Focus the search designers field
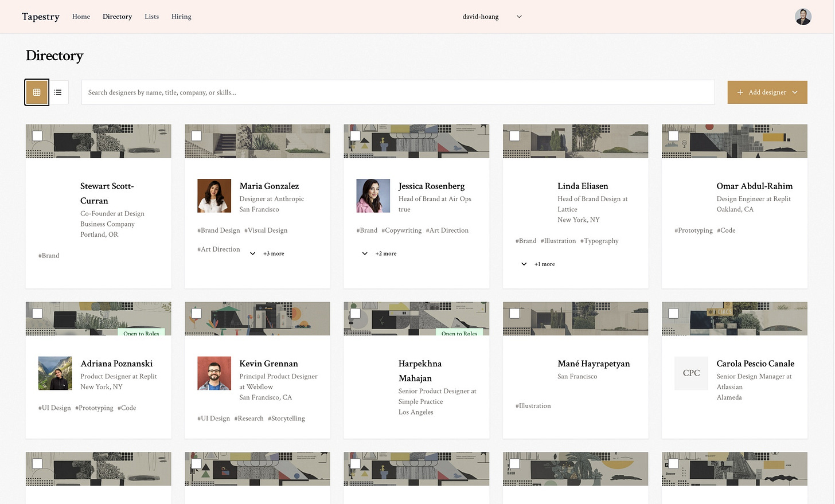 pos(398,92)
